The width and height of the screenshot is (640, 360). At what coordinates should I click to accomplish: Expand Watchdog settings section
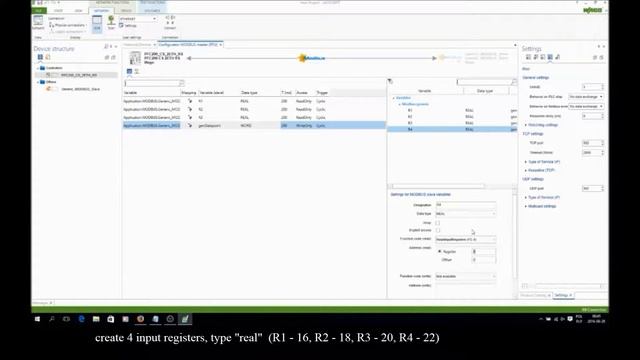[526, 125]
